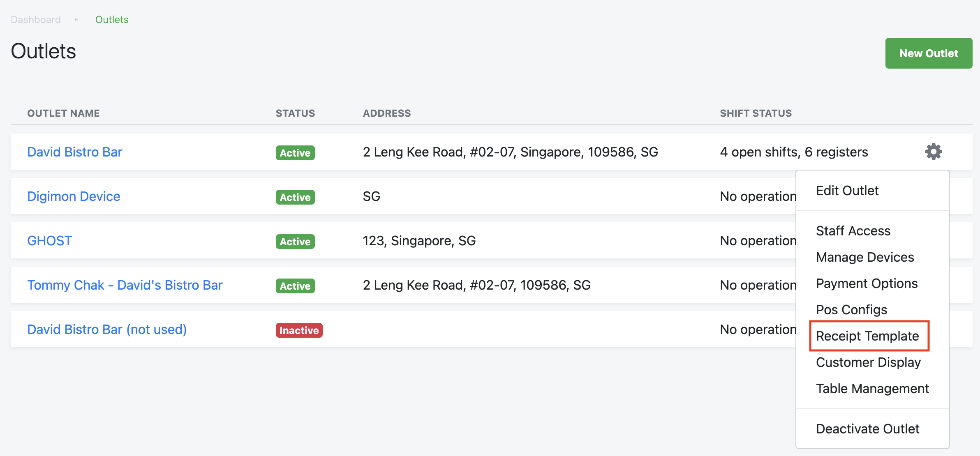Choose Deactivate Outlet in the menu
980x456 pixels.
(x=867, y=429)
